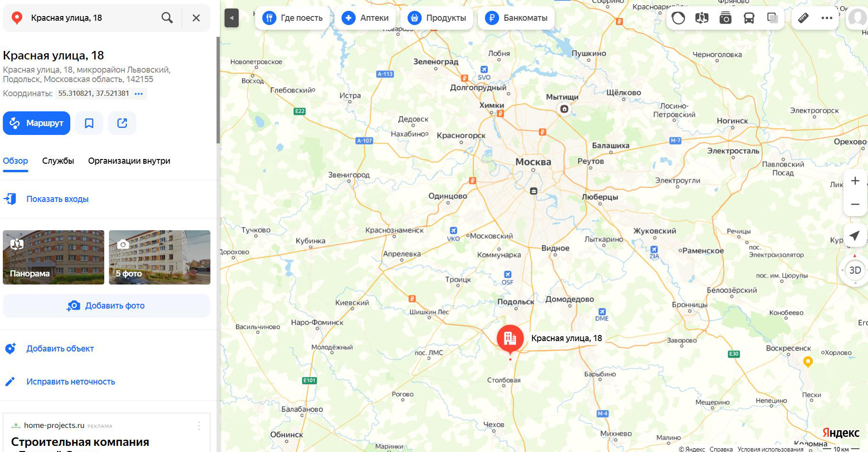
Task: Save the place with the bookmark icon
Action: click(x=89, y=123)
